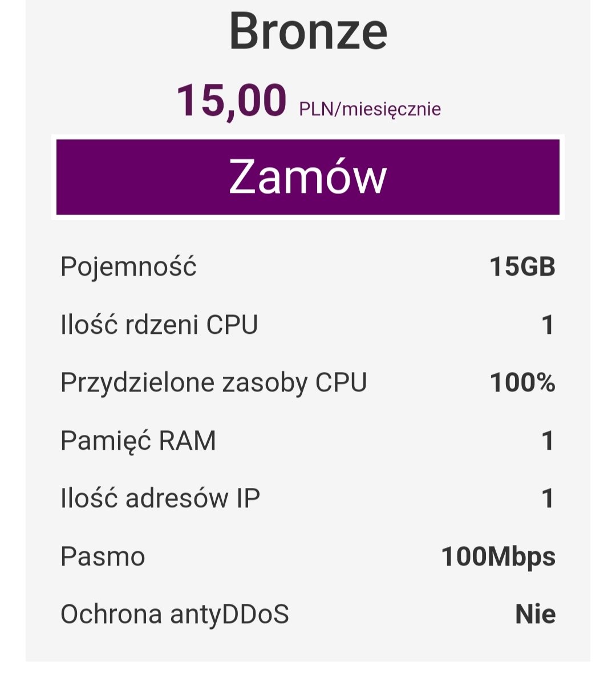Select the Pamięć RAM label
Screen dimensions: 616x682
[138, 441]
